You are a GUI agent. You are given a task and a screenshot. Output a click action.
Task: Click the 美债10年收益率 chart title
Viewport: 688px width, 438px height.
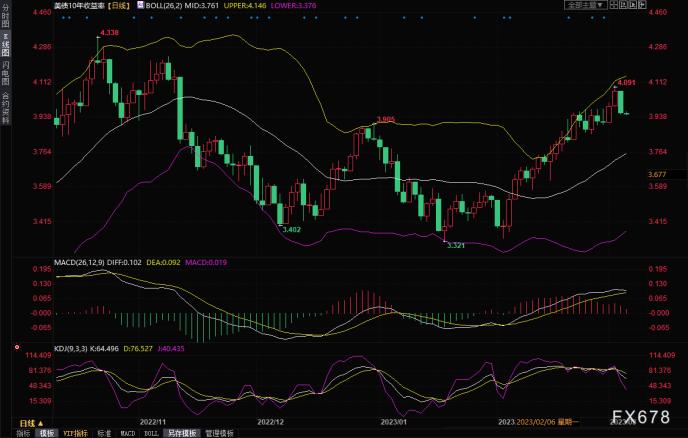79,6
